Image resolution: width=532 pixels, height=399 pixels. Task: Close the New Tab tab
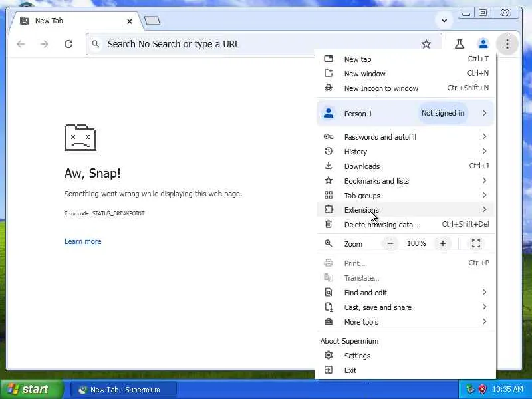point(130,21)
